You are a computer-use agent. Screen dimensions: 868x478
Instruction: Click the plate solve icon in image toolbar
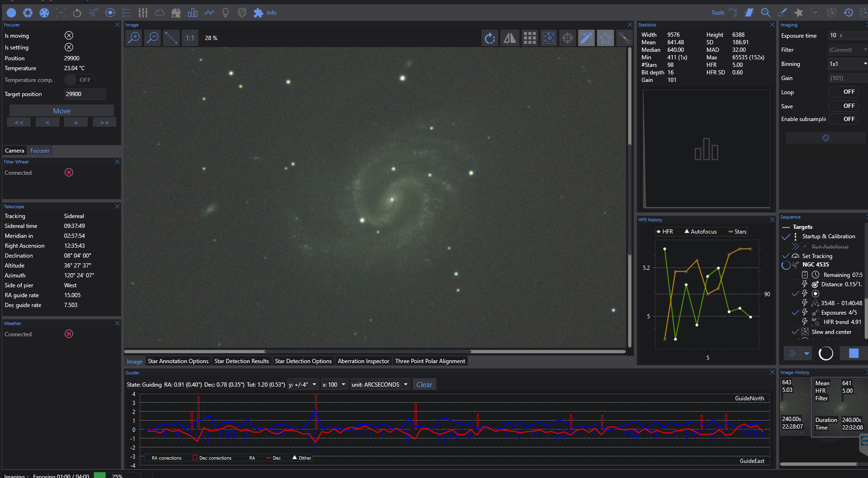[549, 38]
